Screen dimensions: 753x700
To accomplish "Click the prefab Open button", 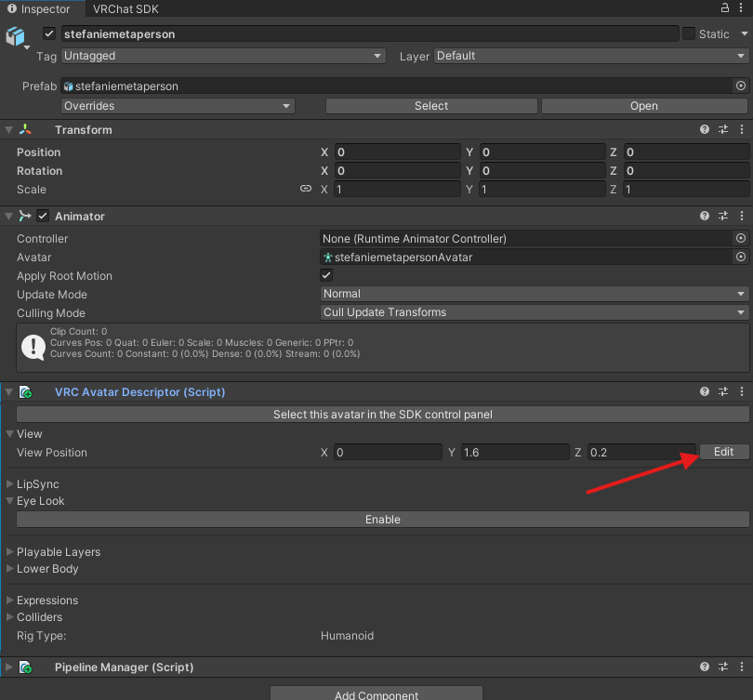I will (x=644, y=106).
